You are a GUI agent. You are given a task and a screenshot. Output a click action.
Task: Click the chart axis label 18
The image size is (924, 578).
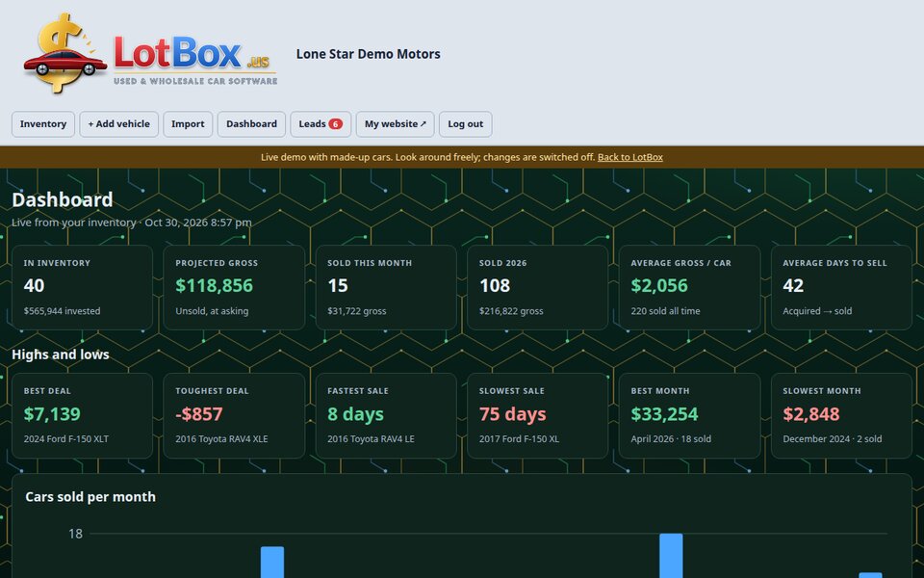(x=75, y=534)
